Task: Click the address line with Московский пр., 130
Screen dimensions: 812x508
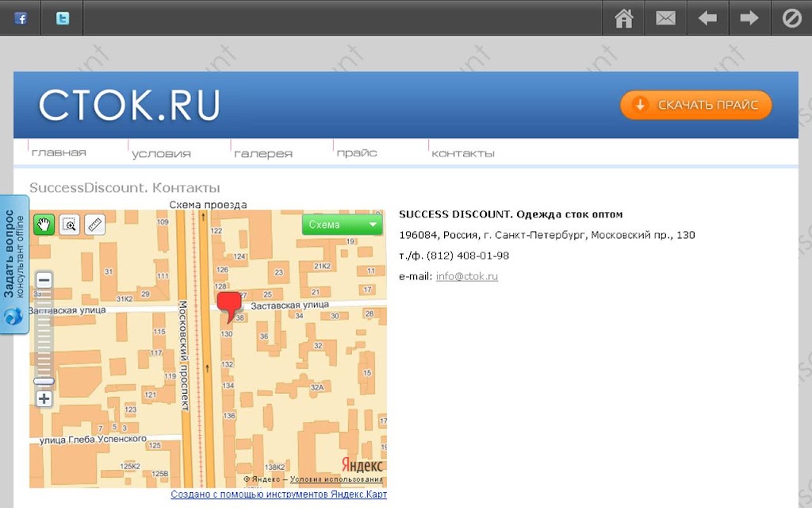Action: tap(547, 235)
